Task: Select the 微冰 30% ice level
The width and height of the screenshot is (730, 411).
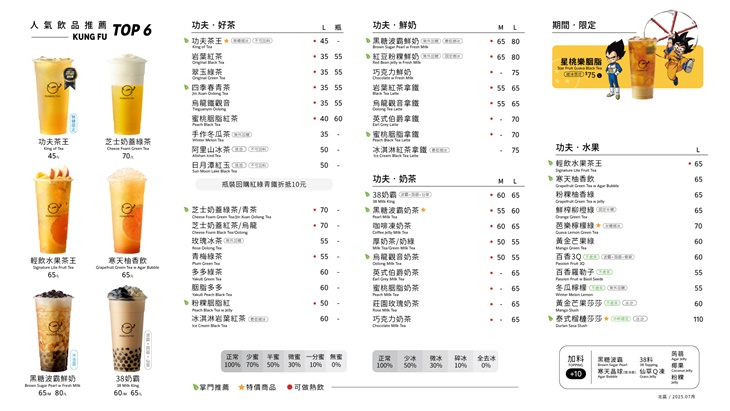Action: pyautogui.click(x=436, y=362)
